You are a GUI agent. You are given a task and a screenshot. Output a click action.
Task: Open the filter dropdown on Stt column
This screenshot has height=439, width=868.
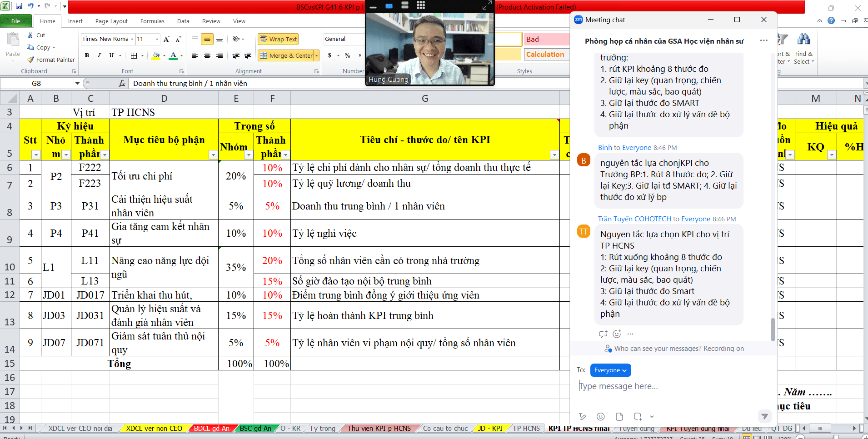click(x=36, y=155)
